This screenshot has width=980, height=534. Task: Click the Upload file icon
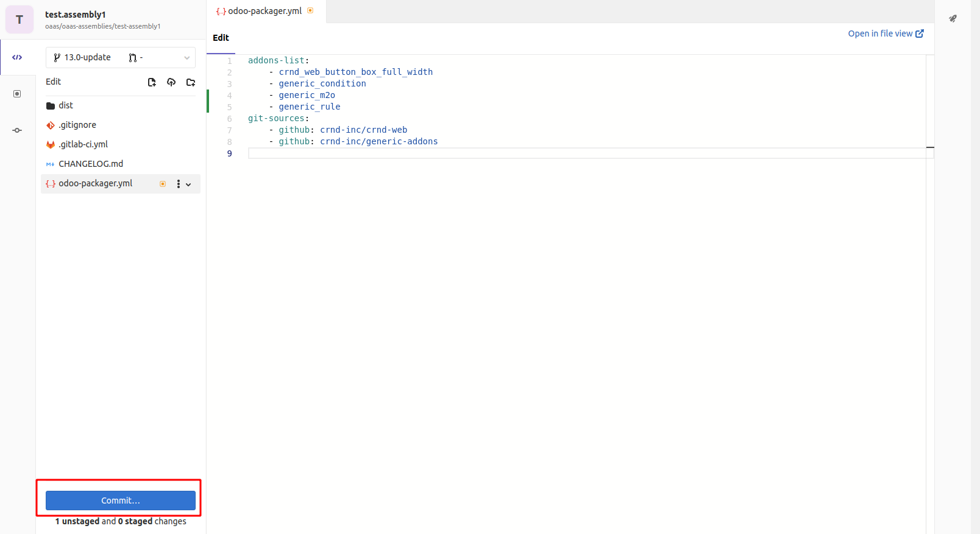(171, 82)
